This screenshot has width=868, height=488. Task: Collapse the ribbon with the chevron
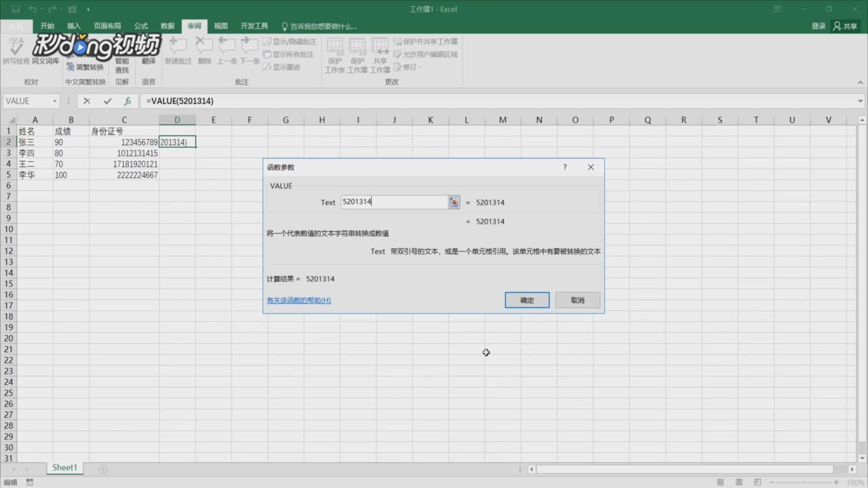point(860,82)
